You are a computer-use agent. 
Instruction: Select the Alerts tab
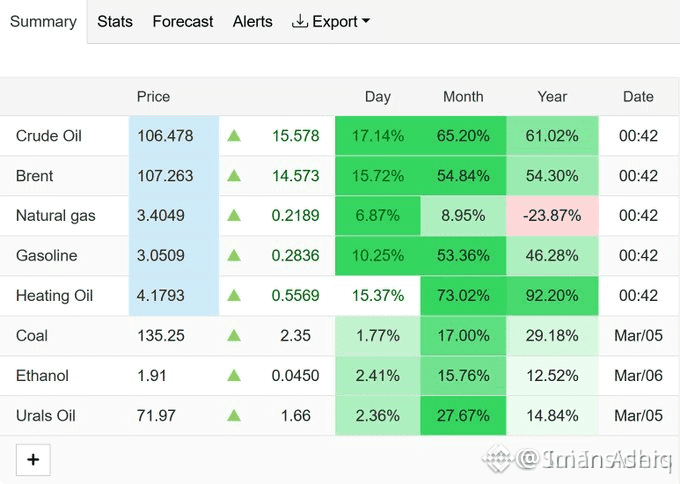pyautogui.click(x=252, y=21)
